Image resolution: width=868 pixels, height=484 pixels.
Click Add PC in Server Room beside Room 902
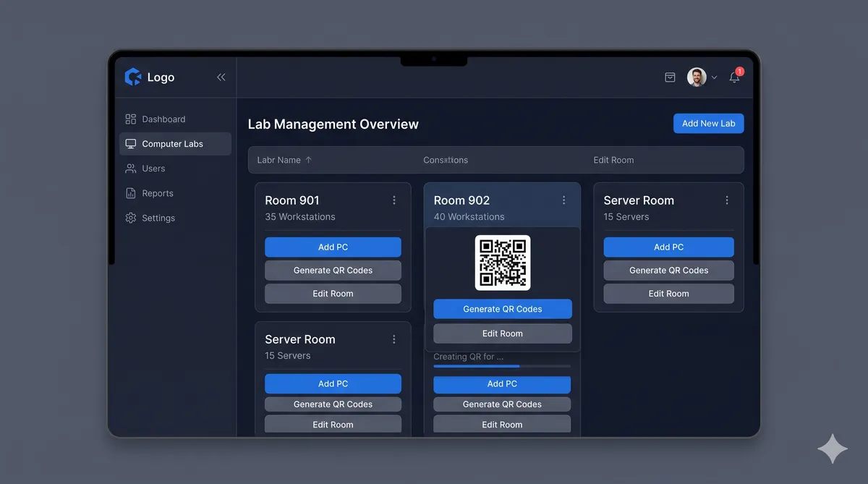[668, 247]
